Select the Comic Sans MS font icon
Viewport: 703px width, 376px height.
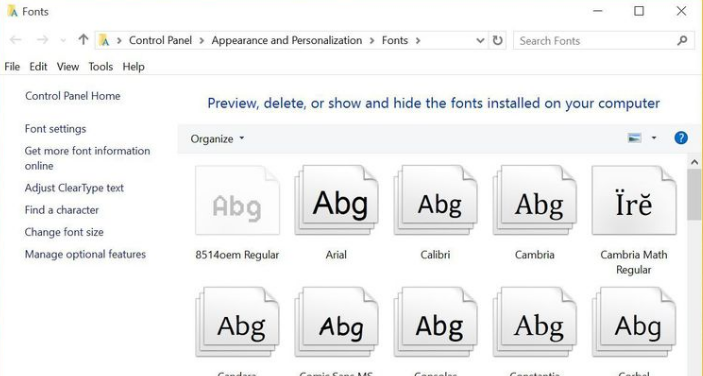pos(336,322)
